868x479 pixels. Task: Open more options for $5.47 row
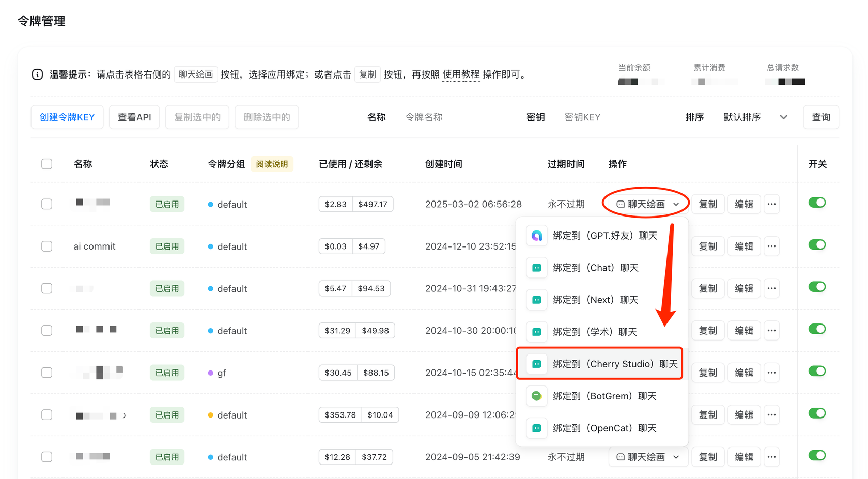(771, 288)
